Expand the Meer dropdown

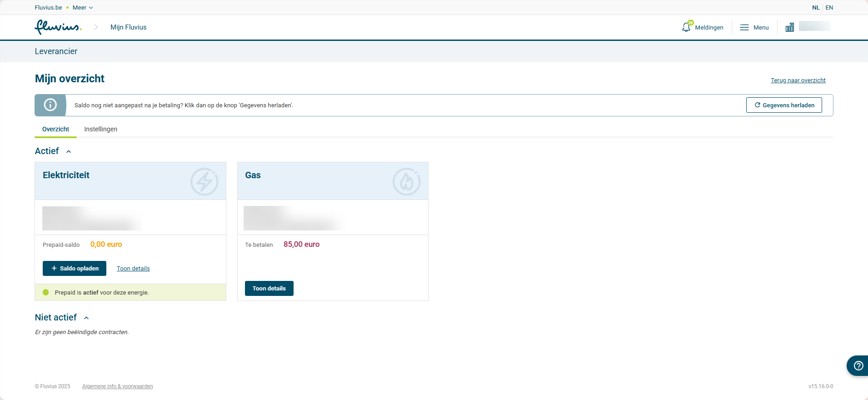[x=83, y=8]
